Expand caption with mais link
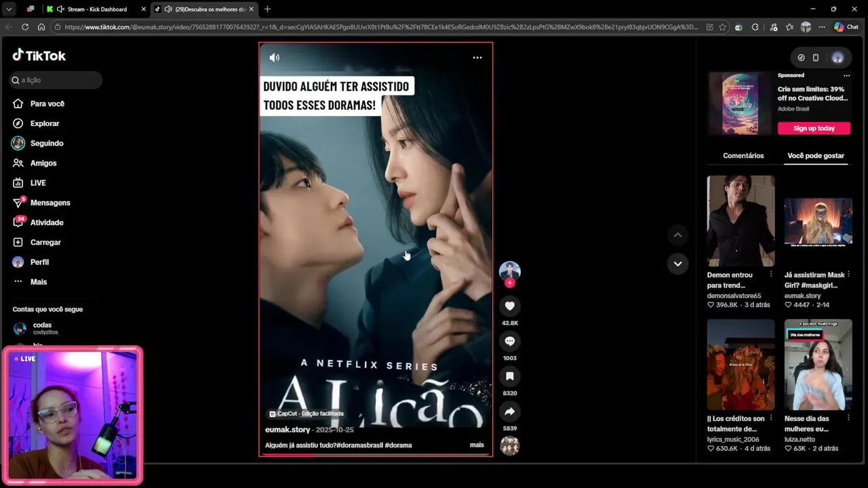The width and height of the screenshot is (868, 488). [477, 445]
